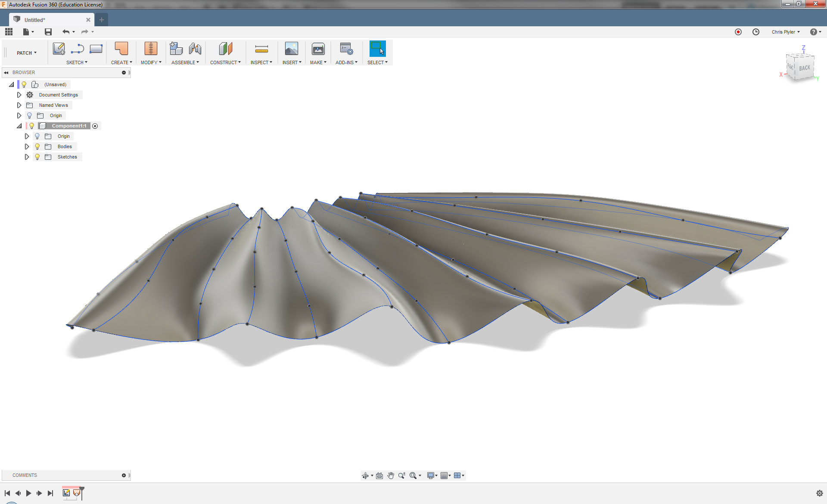Click BACK on the ViewCube
Viewport: 827px width, 504px height.
[805, 67]
